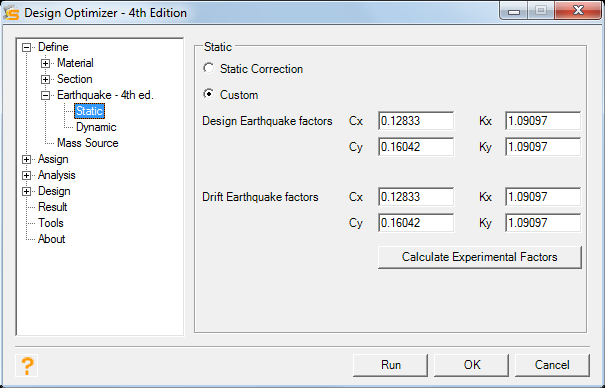Viewport: 605px width, 388px height.
Task: Expand the Section tree node
Action: tap(46, 79)
